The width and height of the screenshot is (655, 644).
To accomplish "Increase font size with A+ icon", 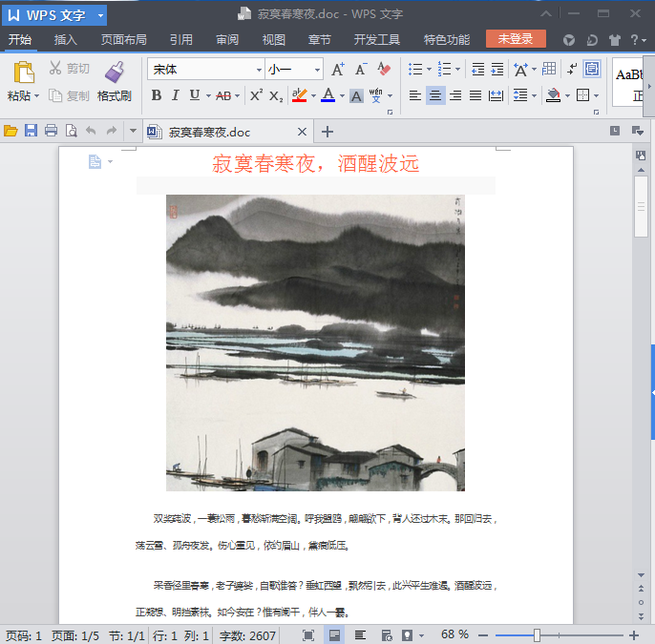I will 338,69.
